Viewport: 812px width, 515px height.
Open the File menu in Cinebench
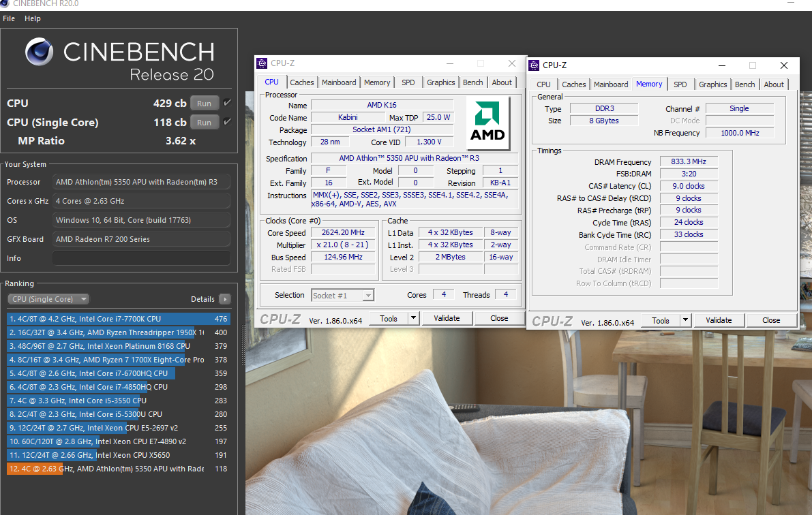[x=9, y=18]
